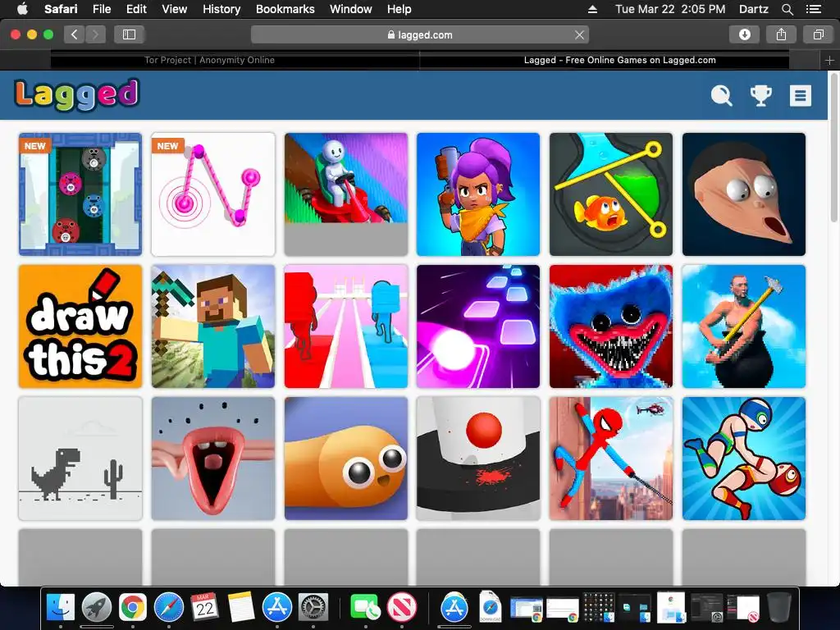Open the Lagged search icon
Viewport: 840px width, 630px height.
(x=721, y=96)
